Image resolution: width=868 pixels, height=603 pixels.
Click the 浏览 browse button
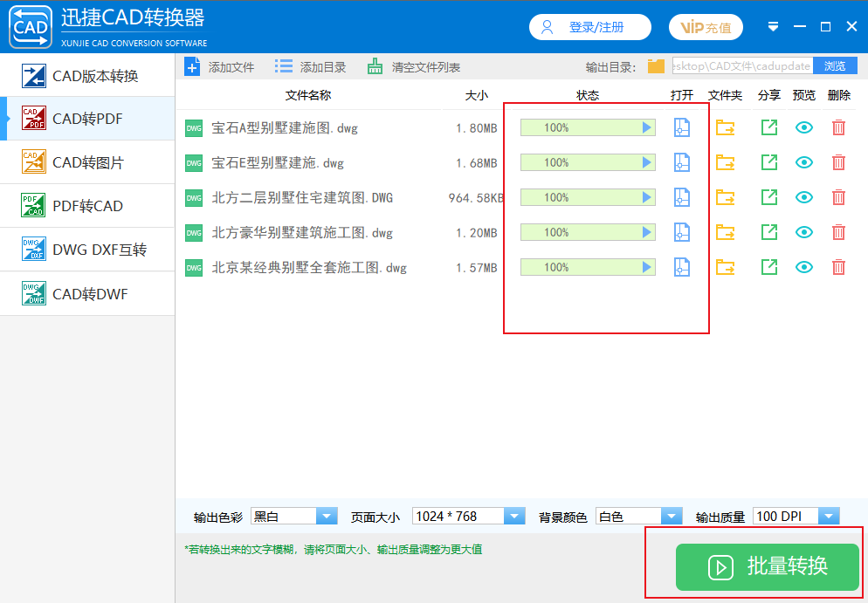tap(835, 65)
